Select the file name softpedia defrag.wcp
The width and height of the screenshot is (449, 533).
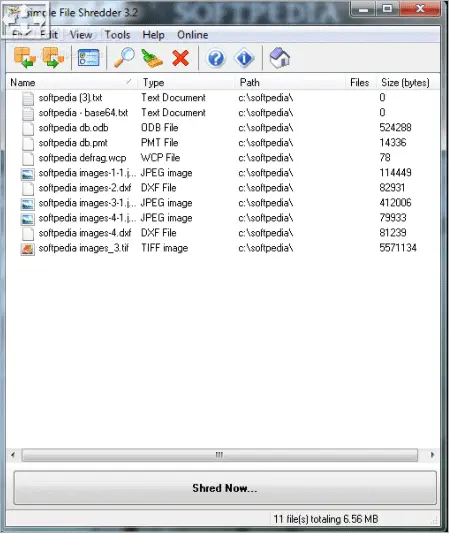point(82,158)
